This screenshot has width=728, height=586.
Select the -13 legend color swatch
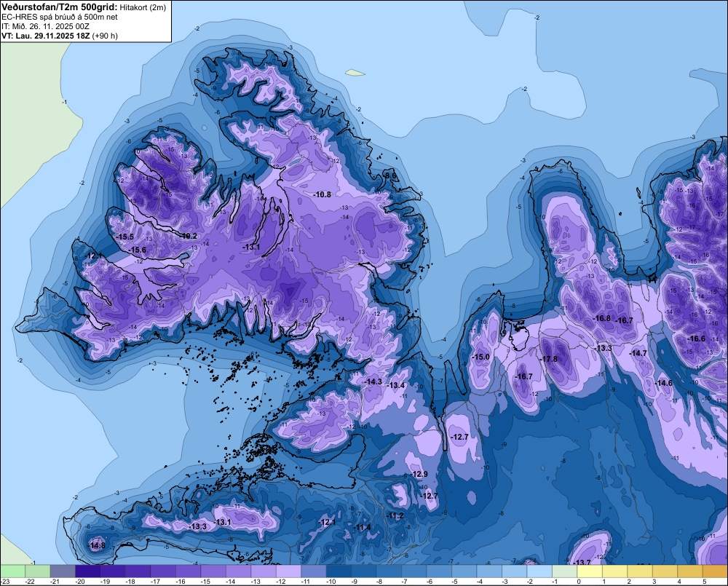[x=264, y=571]
